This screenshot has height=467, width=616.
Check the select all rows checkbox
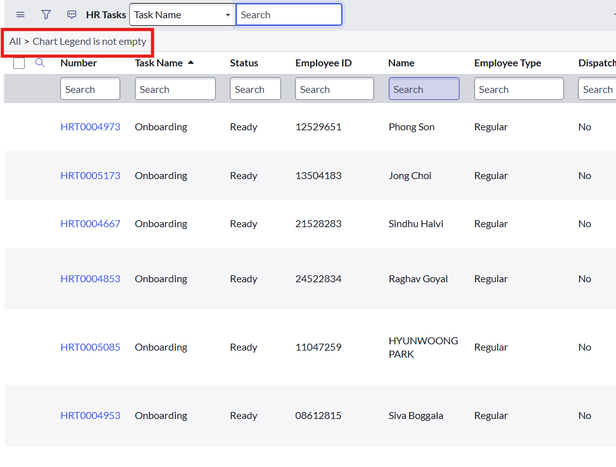click(19, 63)
